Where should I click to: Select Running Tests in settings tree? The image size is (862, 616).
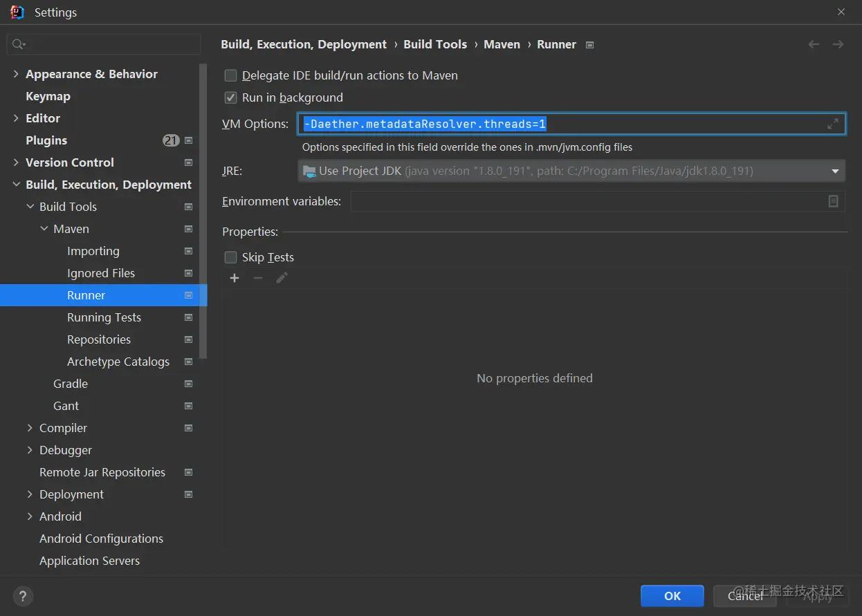104,317
